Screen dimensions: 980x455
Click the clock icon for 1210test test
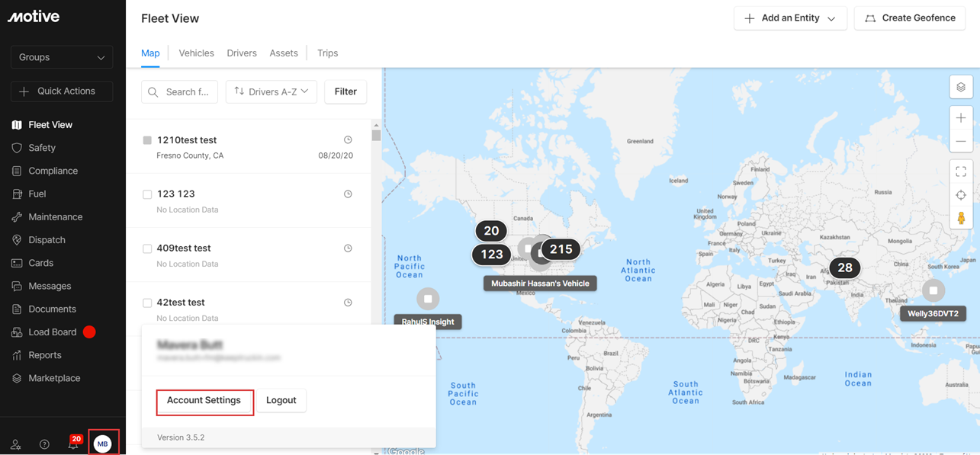pyautogui.click(x=348, y=140)
